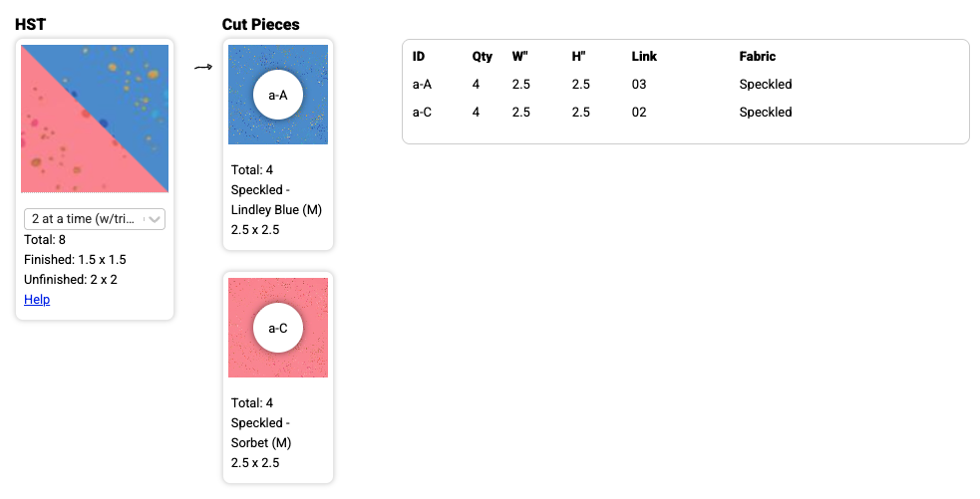Click the Fabric column header
Image resolution: width=980 pixels, height=499 pixels.
(758, 57)
